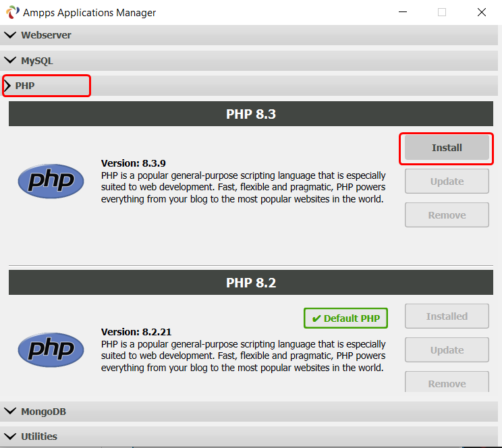This screenshot has width=502, height=448.
Task: Close the Ampps Applications Manager window
Action: (482, 12)
